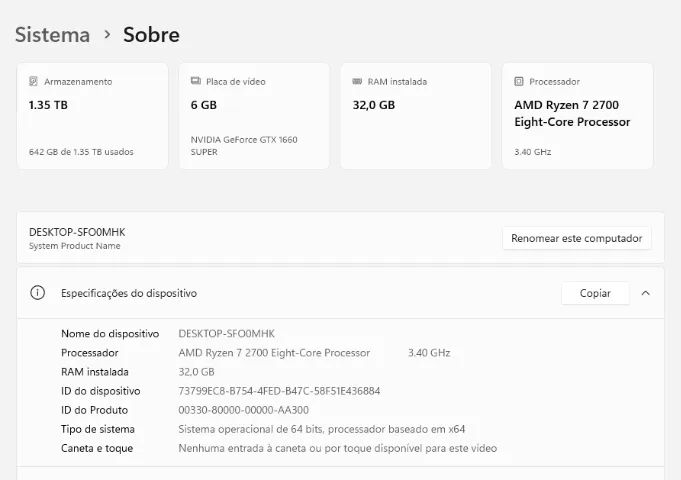
Task: Select the Tipo de sistema label
Action: click(98, 429)
